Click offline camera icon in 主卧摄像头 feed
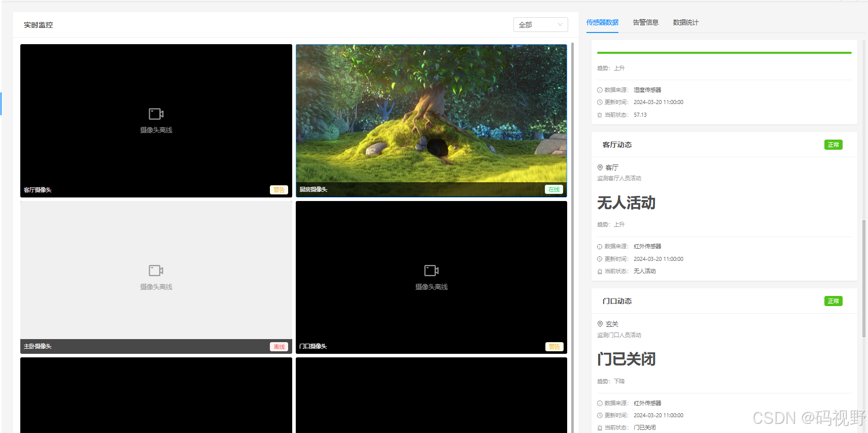Screen dimensions: 868x433 pyautogui.click(x=156, y=271)
